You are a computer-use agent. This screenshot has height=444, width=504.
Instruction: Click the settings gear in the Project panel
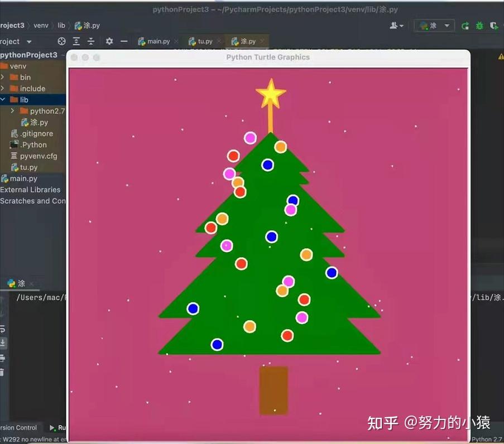[x=109, y=41]
